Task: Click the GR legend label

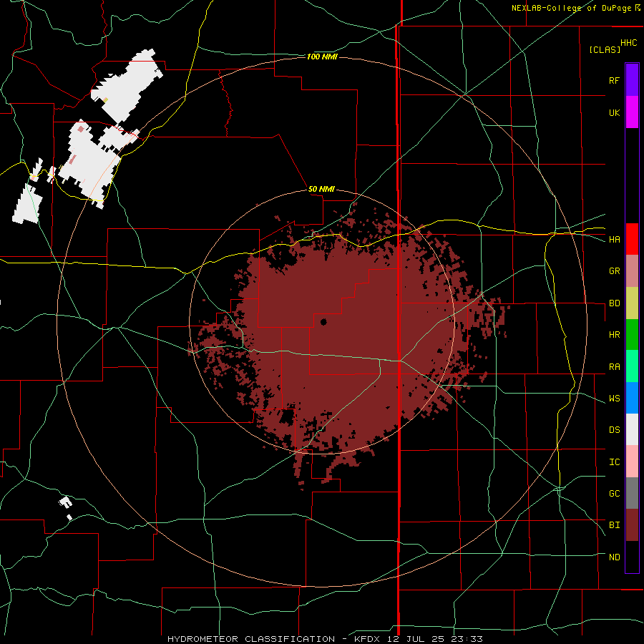Action: click(614, 271)
